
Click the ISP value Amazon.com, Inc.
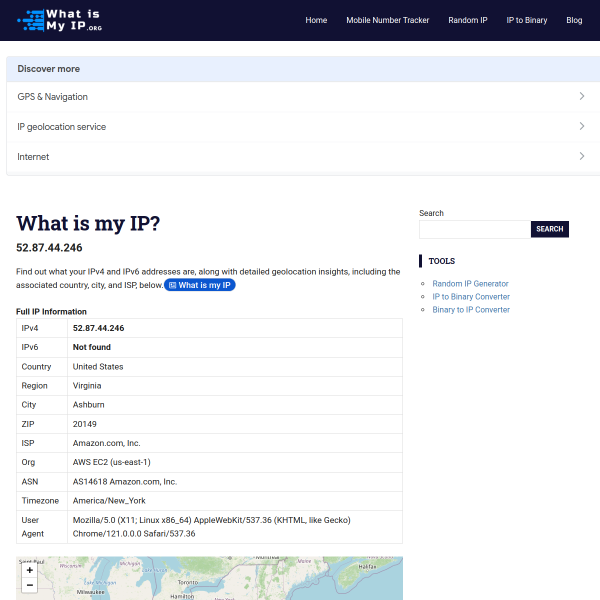tap(106, 443)
